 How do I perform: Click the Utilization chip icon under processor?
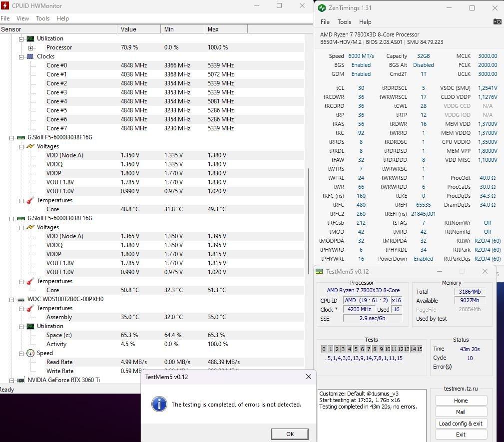30,38
